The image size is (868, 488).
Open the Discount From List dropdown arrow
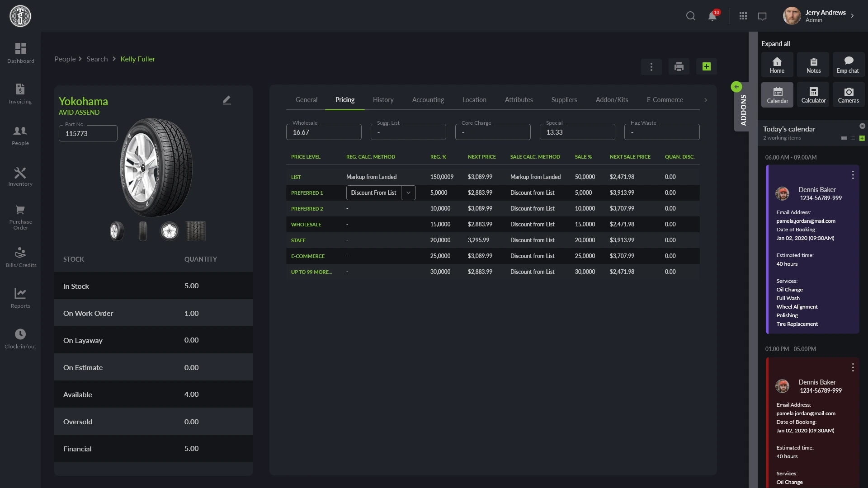408,193
